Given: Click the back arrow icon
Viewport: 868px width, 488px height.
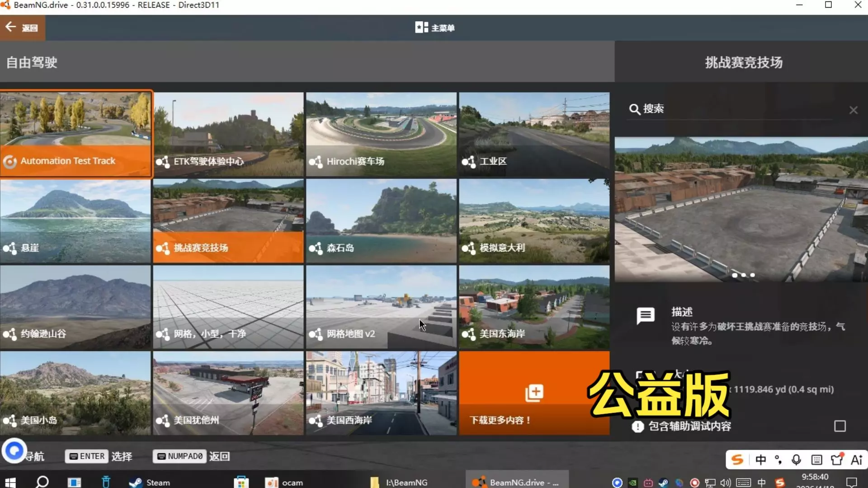Looking at the screenshot, I should pos(11,27).
